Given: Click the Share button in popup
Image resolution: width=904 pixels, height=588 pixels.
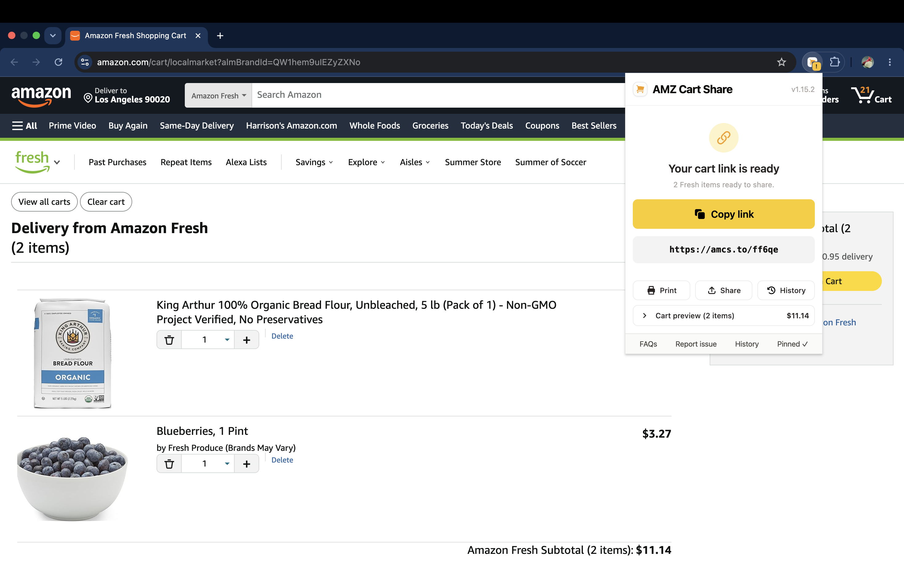Looking at the screenshot, I should pos(724,290).
